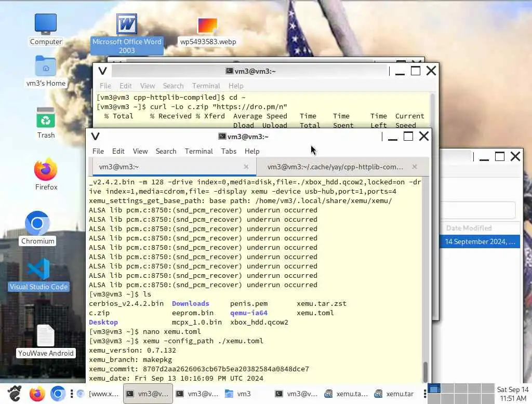
Task: Open Edit menu in front terminal
Action: point(118,151)
